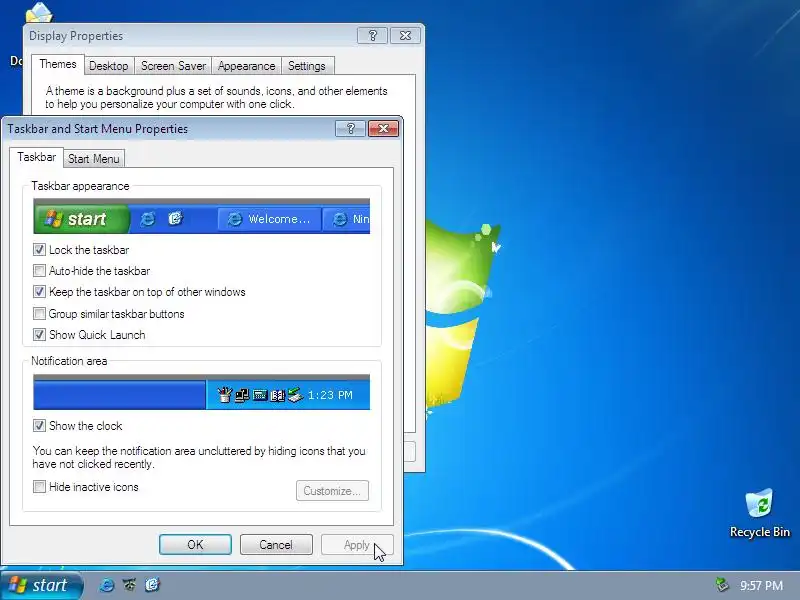This screenshot has height=600, width=800.
Task: Click the help button in Taskbar Properties title bar
Action: [x=351, y=129]
